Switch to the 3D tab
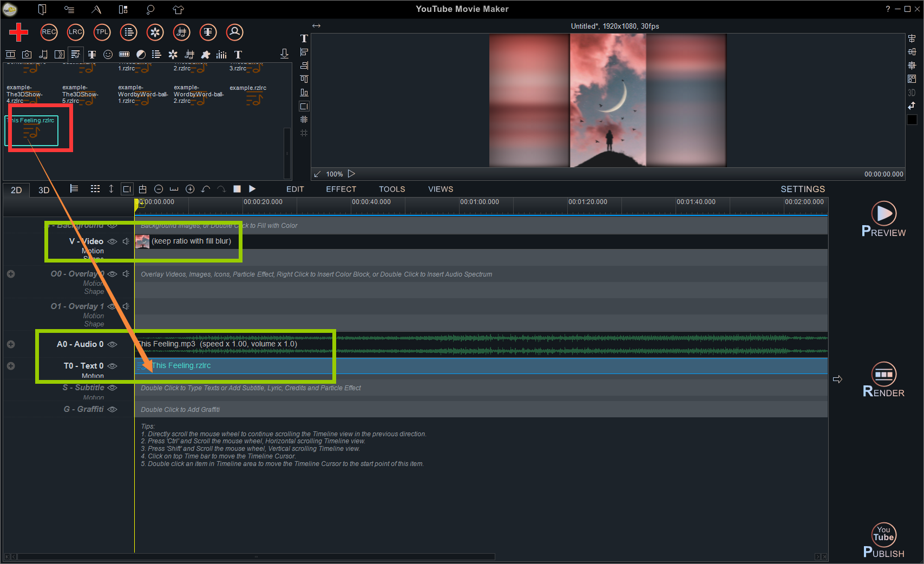Screen dimensions: 924x564 [x=44, y=190]
